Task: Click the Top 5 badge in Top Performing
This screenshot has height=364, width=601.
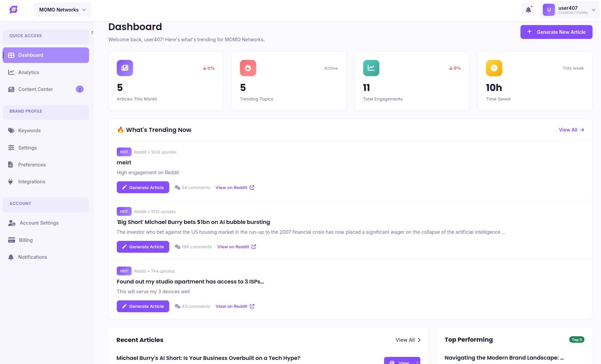Action: (x=577, y=339)
